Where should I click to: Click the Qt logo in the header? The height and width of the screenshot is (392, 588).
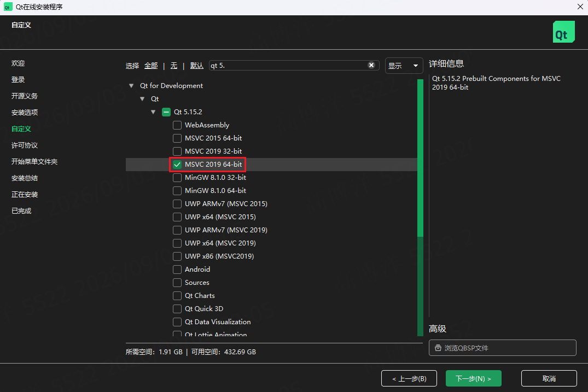pos(563,32)
